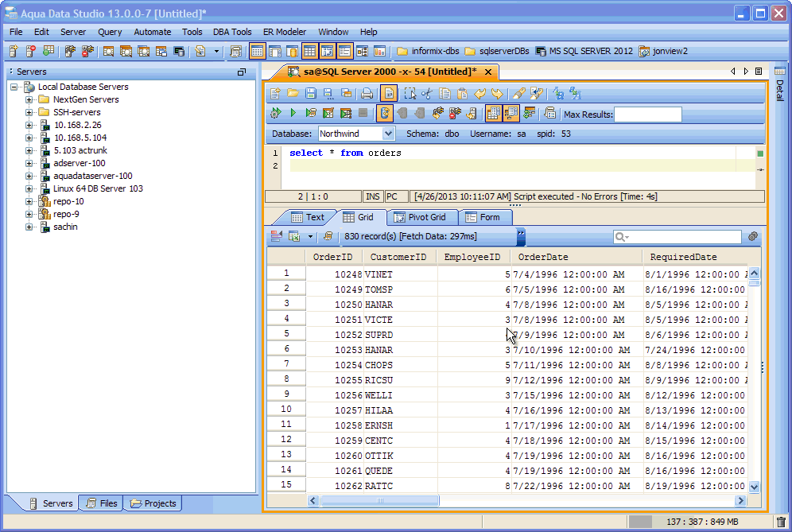Screen dimensions: 792x532
Task: Click the Detail side panel icon
Action: (x=780, y=71)
